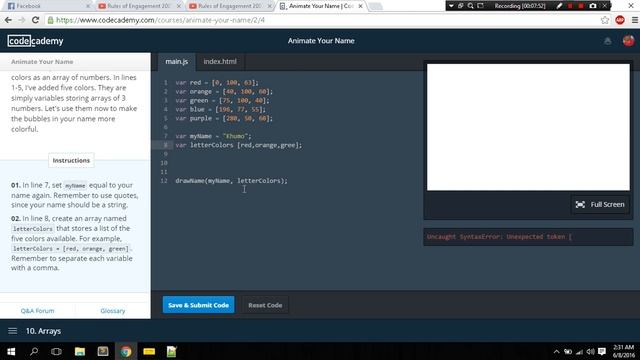640x360 pixels.
Task: Go back with the browser back arrow
Action: (8, 20)
